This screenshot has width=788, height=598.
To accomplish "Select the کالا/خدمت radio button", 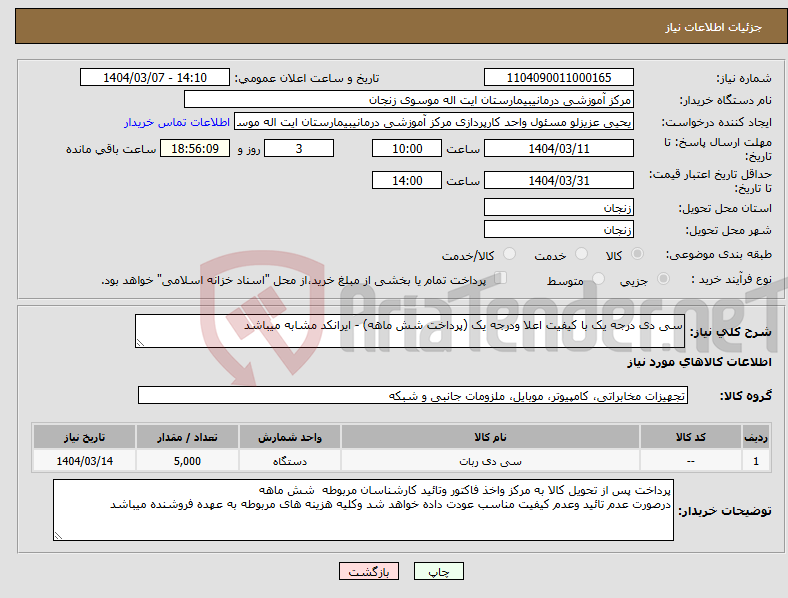I will pyautogui.click(x=509, y=254).
